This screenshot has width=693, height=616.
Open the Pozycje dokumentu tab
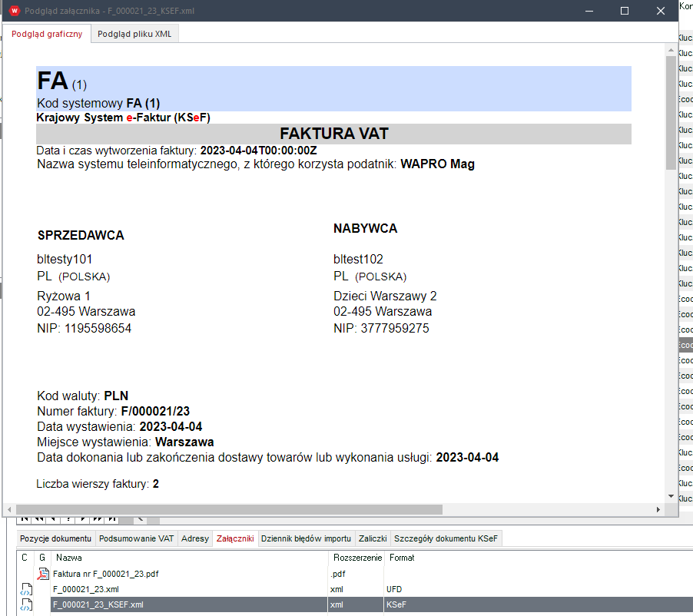pos(55,538)
